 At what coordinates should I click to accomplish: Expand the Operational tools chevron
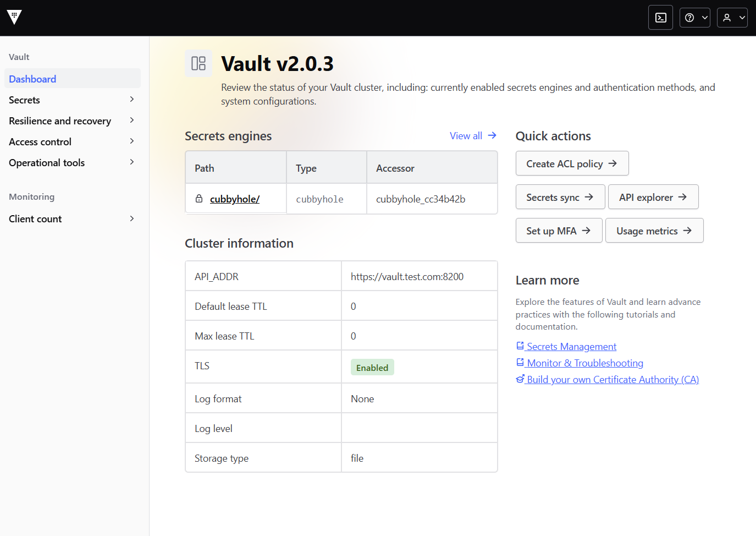132,162
